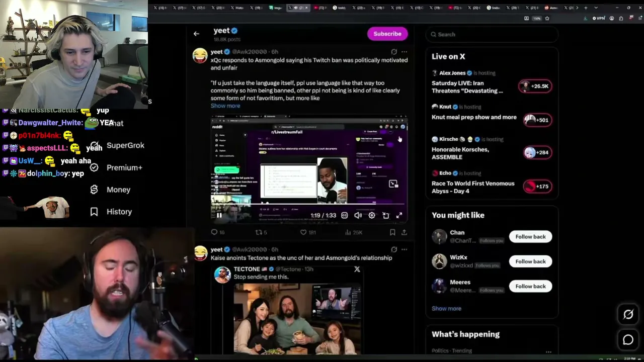The image size is (644, 362).
Task: Join Race To World First Venomous Abyss
Action: tap(473, 187)
